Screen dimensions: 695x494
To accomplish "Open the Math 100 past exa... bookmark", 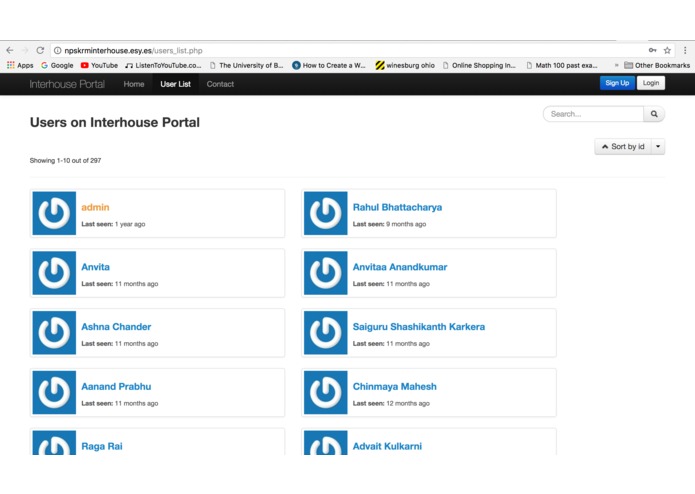I will 562,65.
